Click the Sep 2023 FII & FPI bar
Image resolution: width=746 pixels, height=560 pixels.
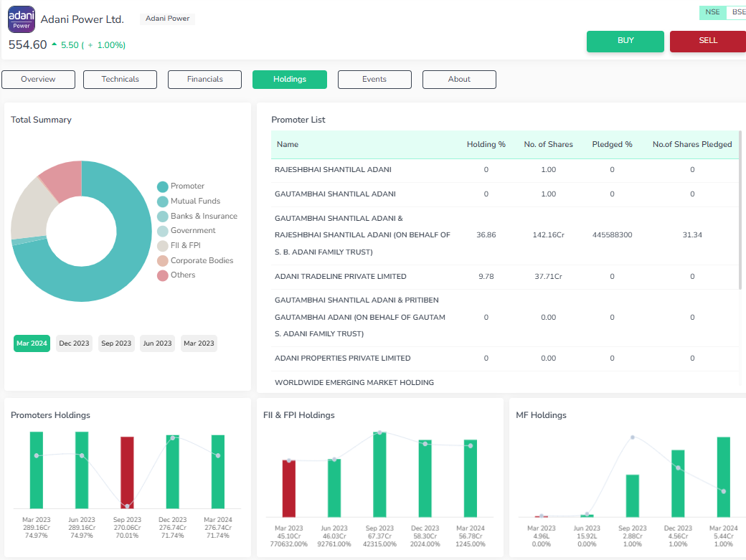coord(379,475)
